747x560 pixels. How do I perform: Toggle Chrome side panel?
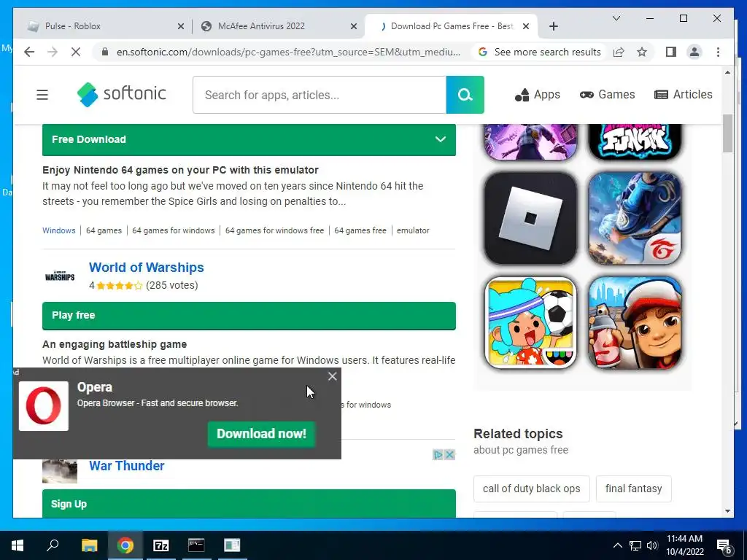pos(671,52)
